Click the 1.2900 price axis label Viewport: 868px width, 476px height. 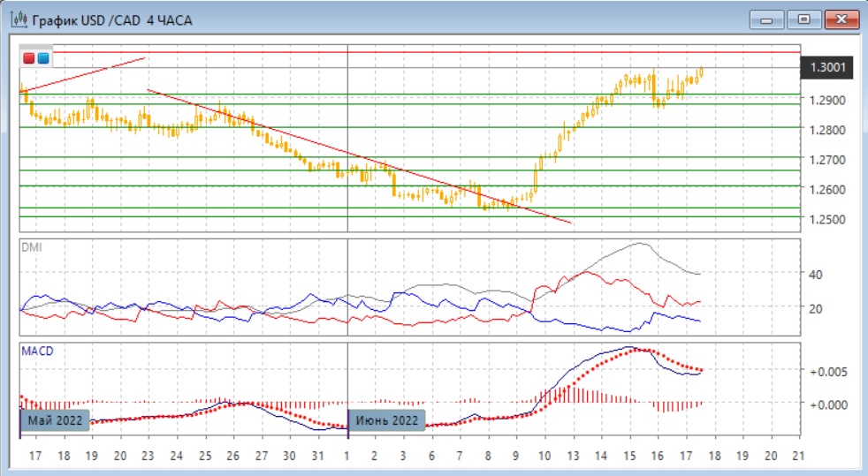pyautogui.click(x=827, y=100)
